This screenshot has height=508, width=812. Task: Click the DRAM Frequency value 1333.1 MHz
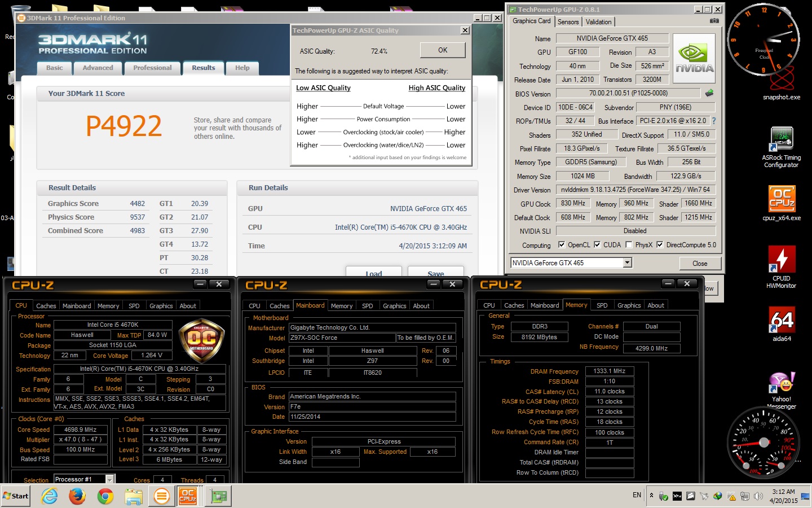coord(610,371)
